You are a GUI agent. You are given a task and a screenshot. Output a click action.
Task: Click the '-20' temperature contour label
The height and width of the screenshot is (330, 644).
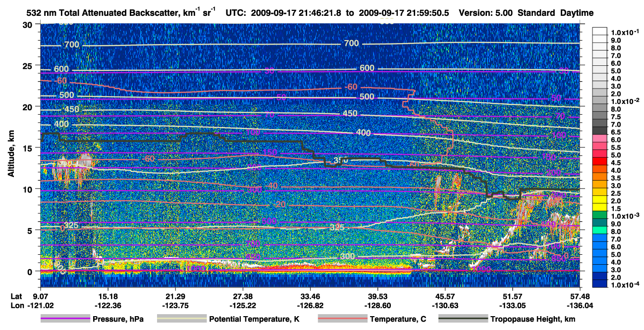279,204
